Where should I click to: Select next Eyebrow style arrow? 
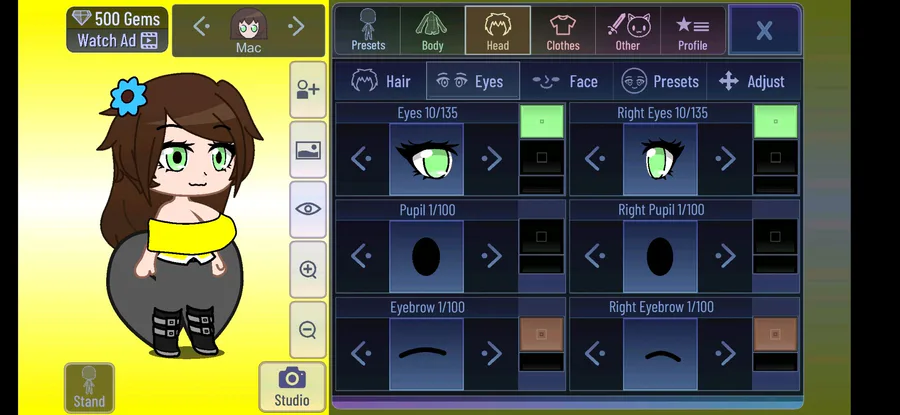point(491,353)
